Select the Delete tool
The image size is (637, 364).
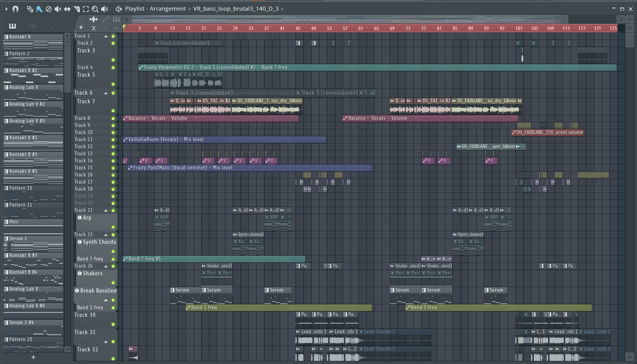(48, 9)
